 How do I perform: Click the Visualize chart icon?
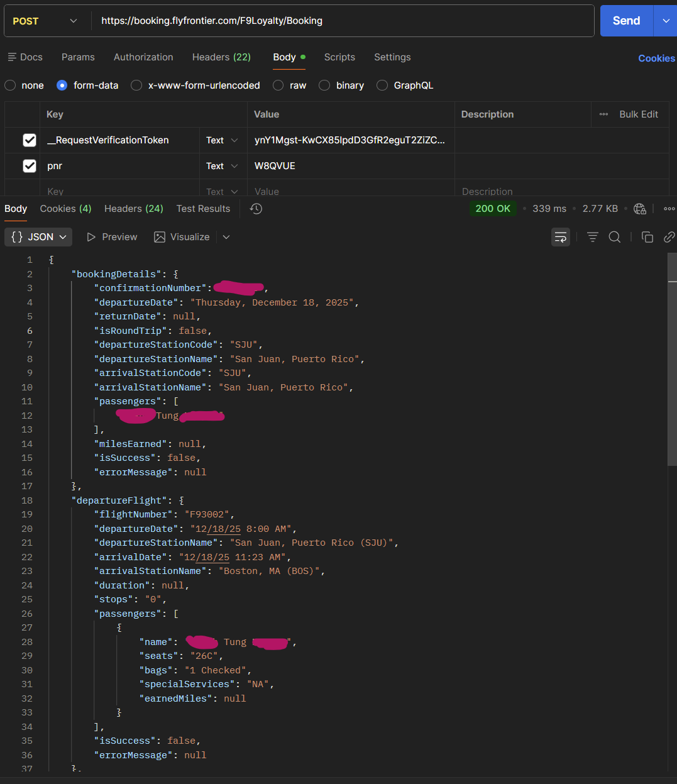click(160, 237)
